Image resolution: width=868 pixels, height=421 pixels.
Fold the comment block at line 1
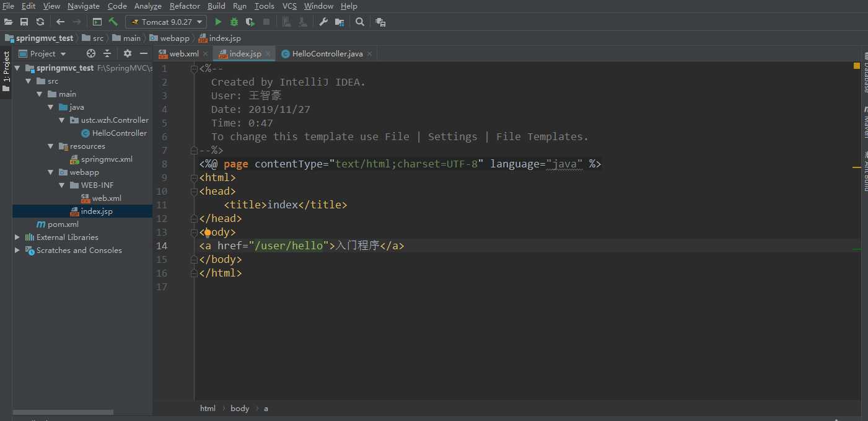(x=195, y=68)
